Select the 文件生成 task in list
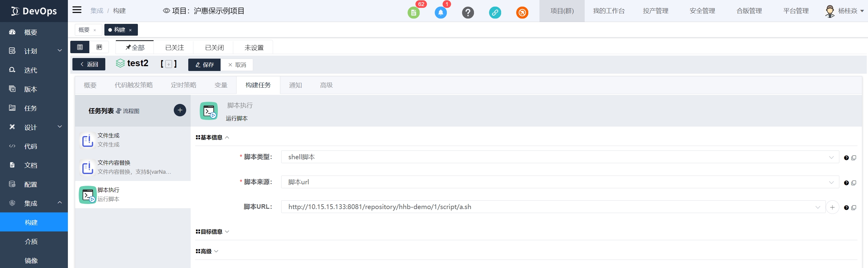Viewport: 868px width, 268px height. (x=133, y=140)
